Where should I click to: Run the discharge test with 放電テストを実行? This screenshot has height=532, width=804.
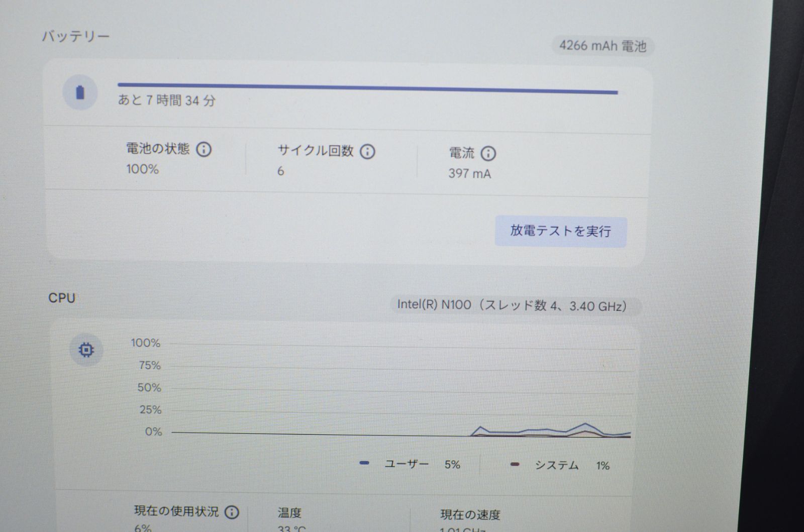pyautogui.click(x=561, y=232)
